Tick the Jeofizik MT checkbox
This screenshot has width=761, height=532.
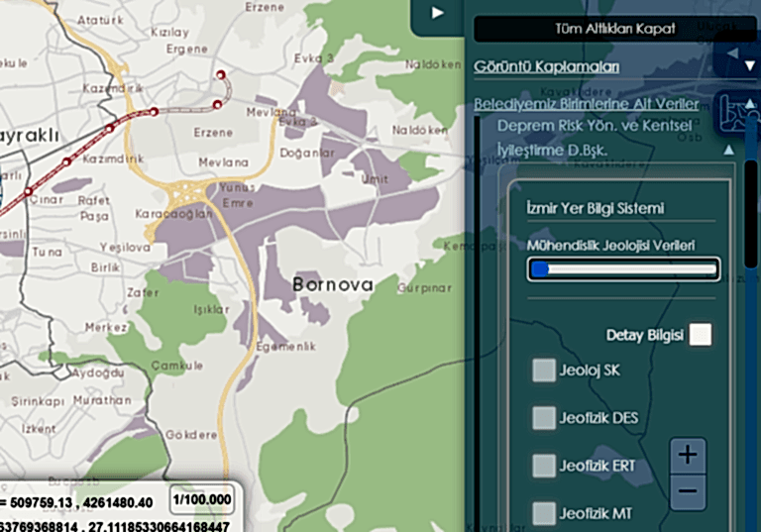pos(544,513)
